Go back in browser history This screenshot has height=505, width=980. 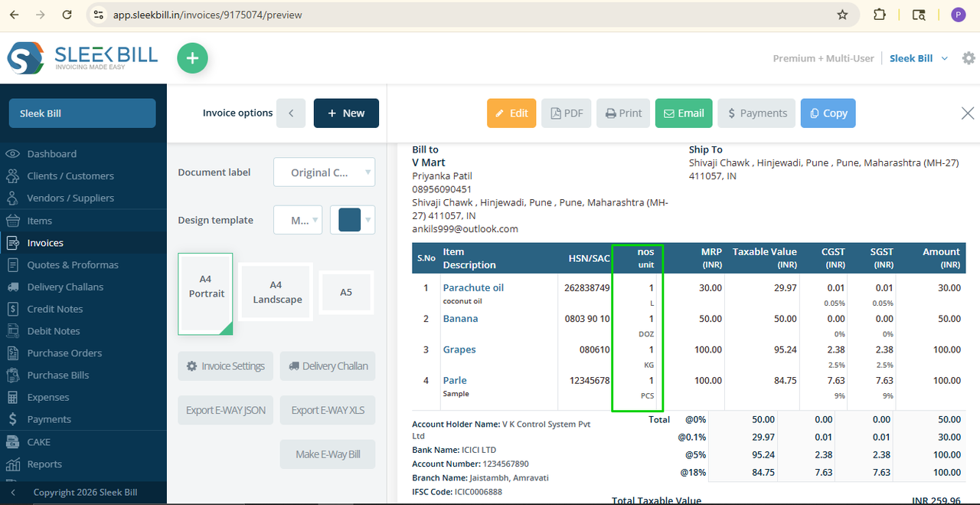14,15
